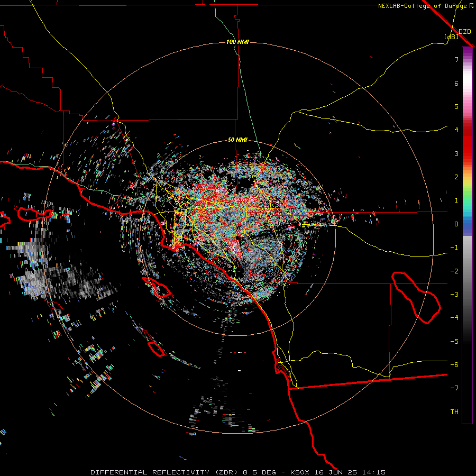
Task: Click the scale value 7
Action: 456,59
